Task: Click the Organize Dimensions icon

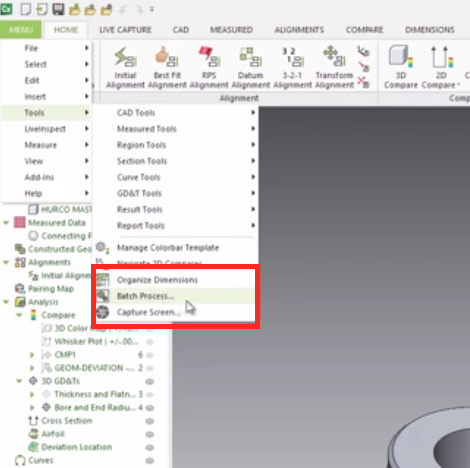Action: pos(103,280)
